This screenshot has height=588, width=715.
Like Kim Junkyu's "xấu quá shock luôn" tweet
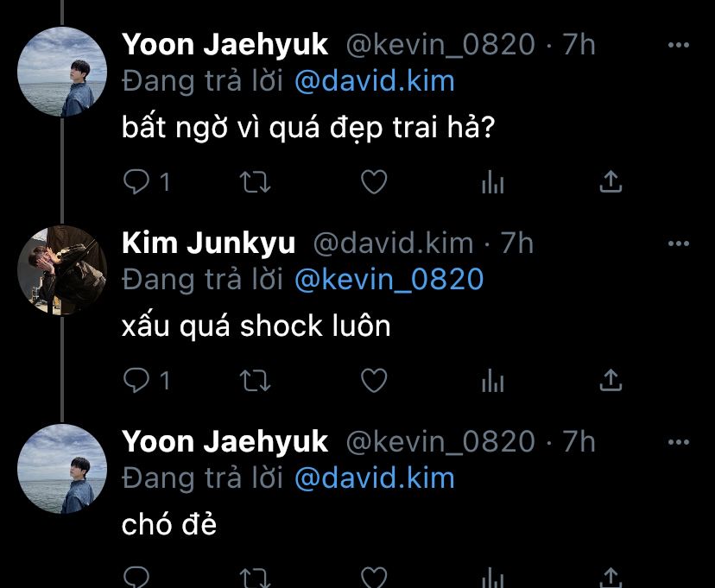pos(374,380)
